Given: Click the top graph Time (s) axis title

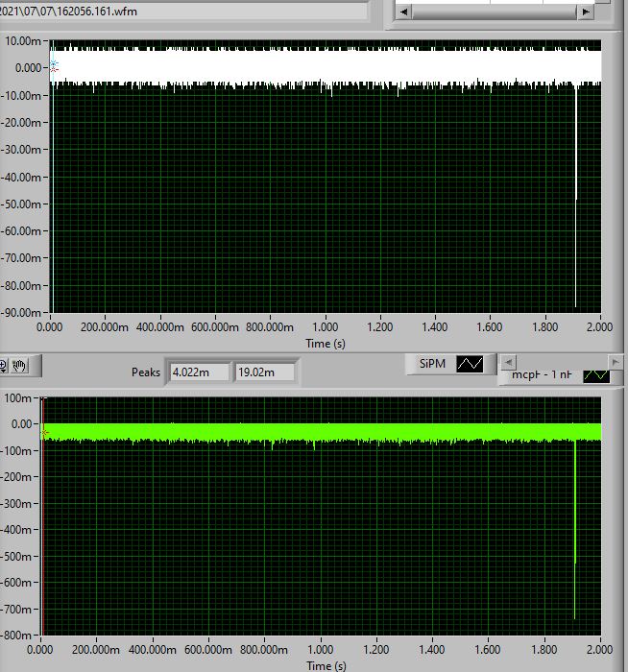Looking at the screenshot, I should 326,344.
